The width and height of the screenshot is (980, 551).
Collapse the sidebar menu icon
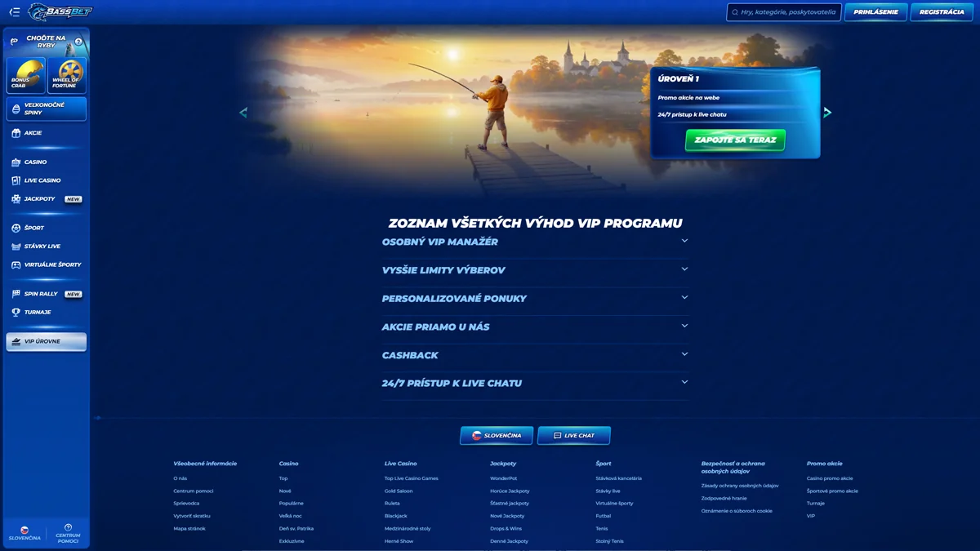(x=14, y=12)
